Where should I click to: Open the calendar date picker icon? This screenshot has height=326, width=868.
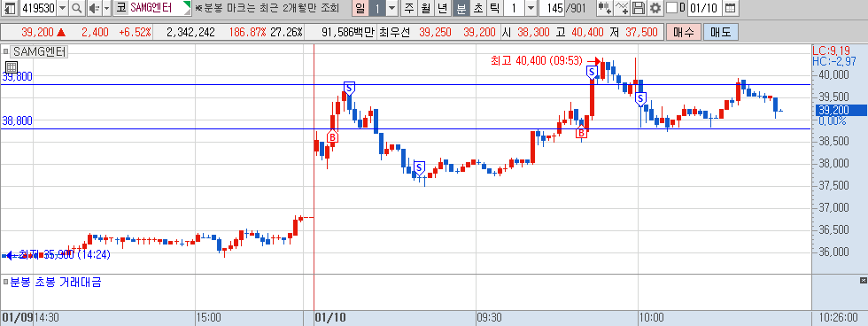pyautogui.click(x=731, y=8)
